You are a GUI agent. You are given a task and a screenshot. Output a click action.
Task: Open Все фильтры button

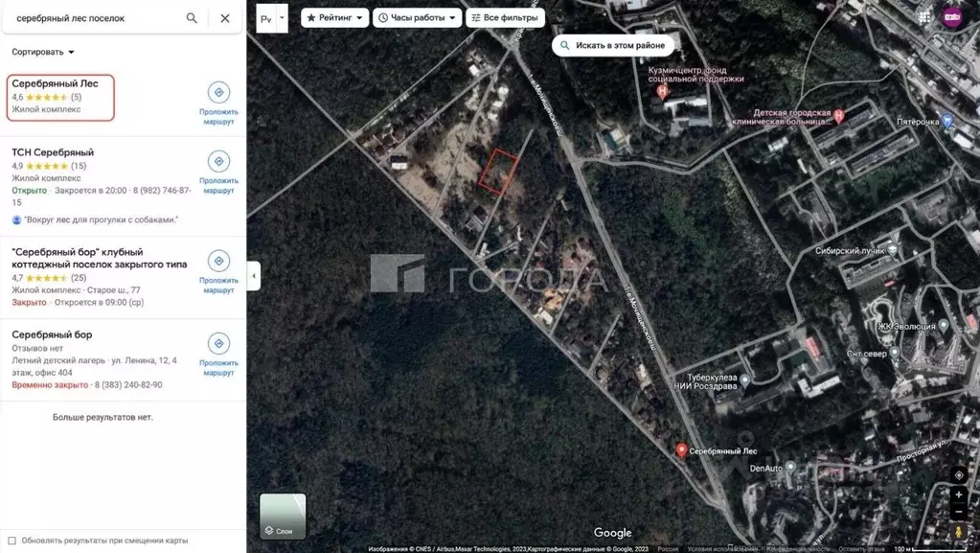505,17
